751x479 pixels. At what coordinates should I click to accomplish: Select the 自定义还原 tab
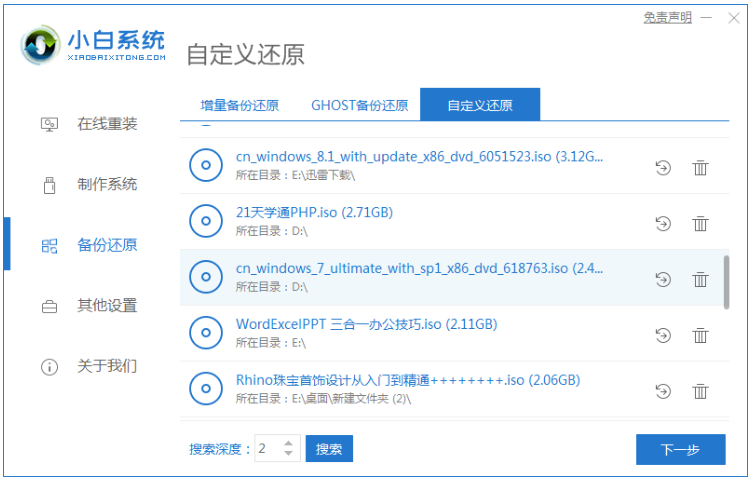480,104
